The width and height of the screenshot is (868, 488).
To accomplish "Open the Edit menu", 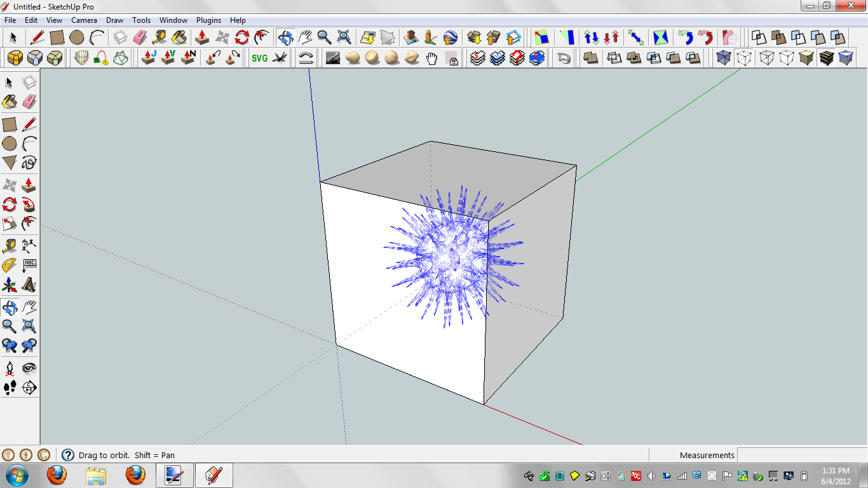I will 31,20.
